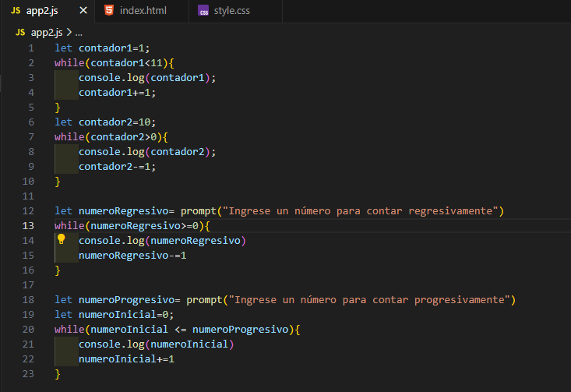Click line number 20 in the gutter
This screenshot has height=392, width=571.
28,330
